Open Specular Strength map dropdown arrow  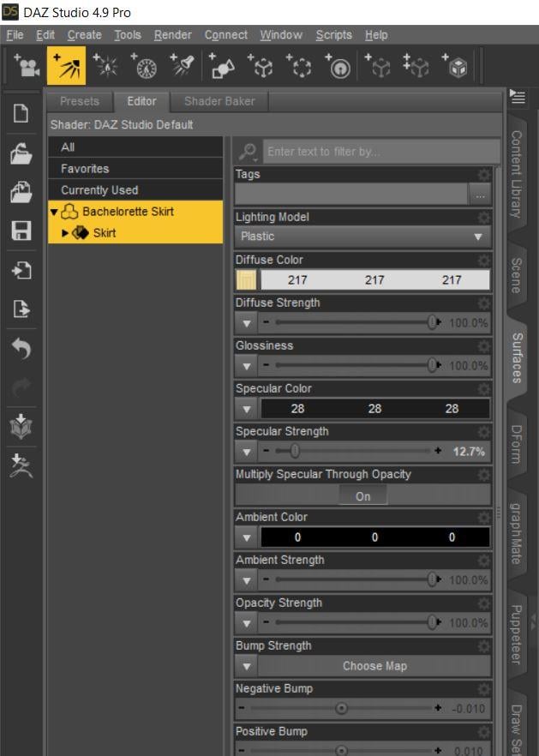click(246, 452)
